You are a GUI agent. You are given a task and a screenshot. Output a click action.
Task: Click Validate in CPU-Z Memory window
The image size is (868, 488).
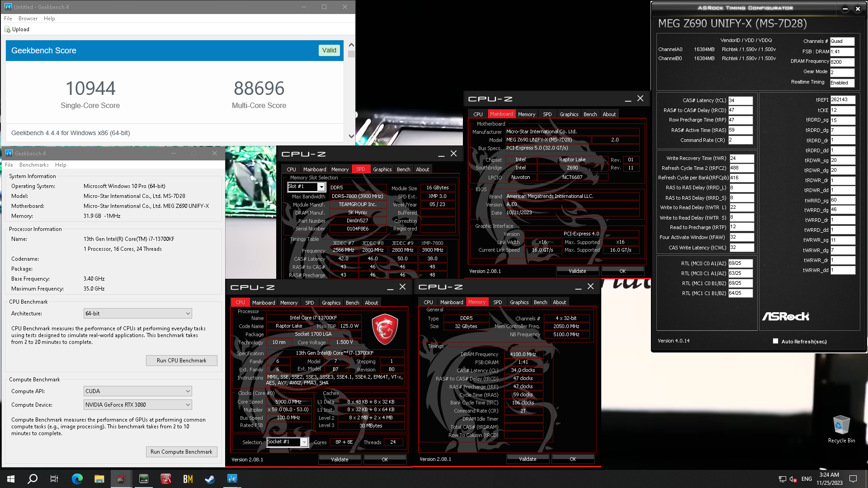(x=528, y=459)
